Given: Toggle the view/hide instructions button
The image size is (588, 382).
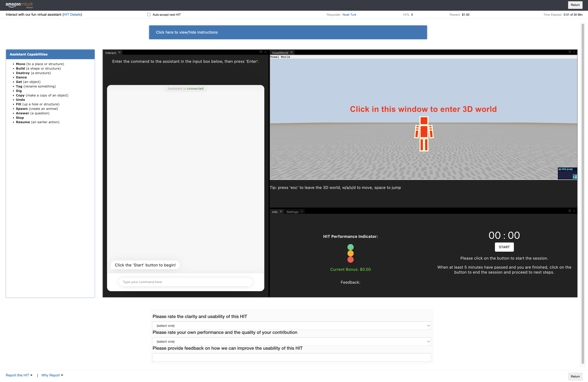Looking at the screenshot, I should point(187,32).
